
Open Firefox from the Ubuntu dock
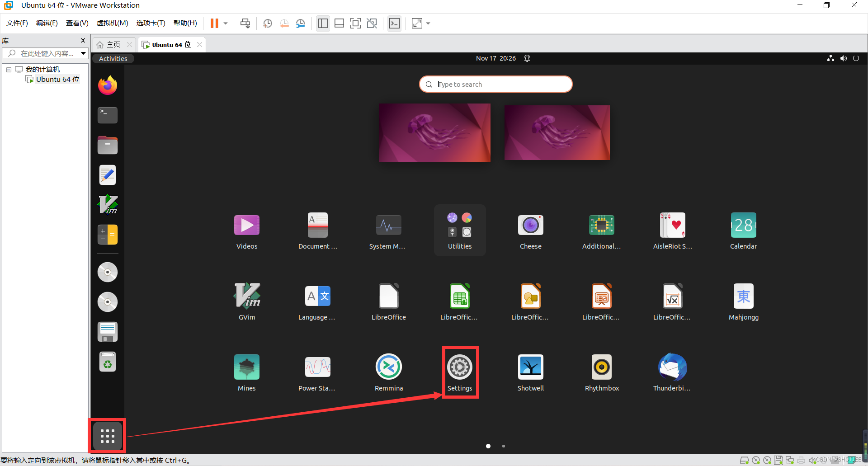(108, 85)
